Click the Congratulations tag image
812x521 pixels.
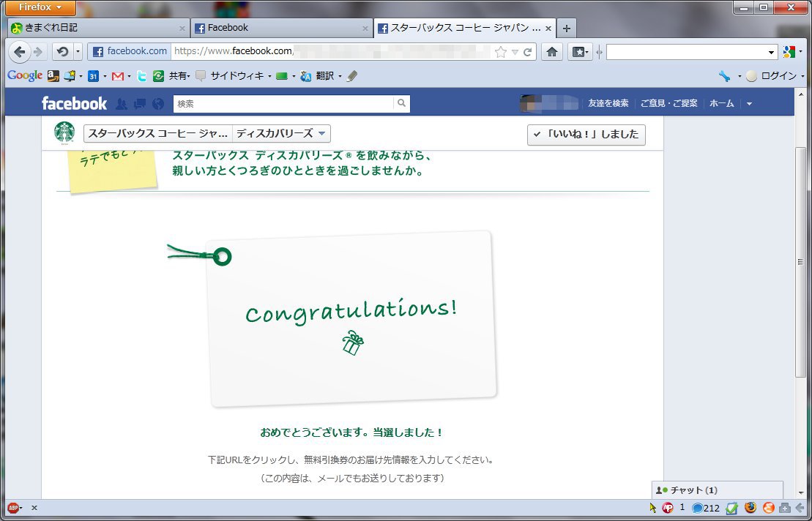pos(351,318)
